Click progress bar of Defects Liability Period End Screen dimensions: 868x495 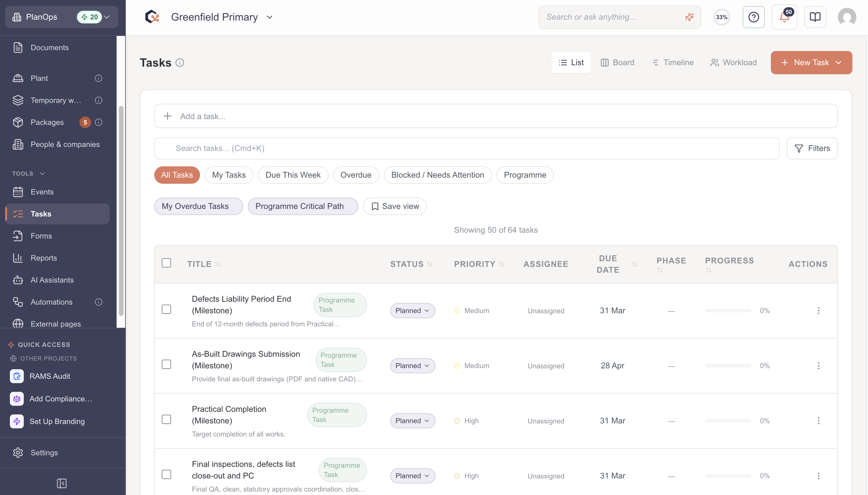[728, 311]
